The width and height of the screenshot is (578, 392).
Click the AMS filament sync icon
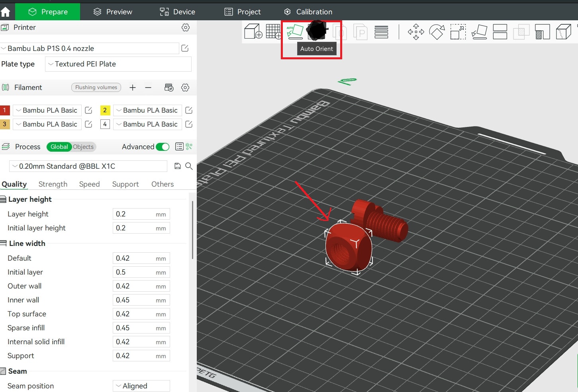(169, 88)
